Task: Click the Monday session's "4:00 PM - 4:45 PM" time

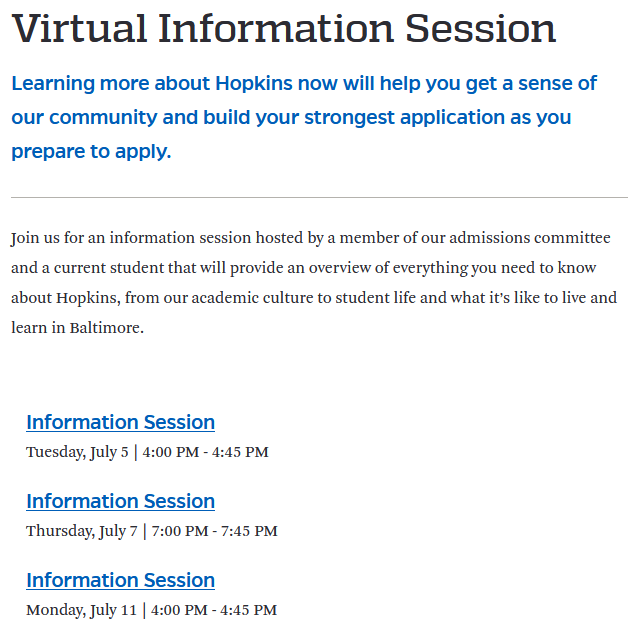Action: pyautogui.click(x=214, y=610)
